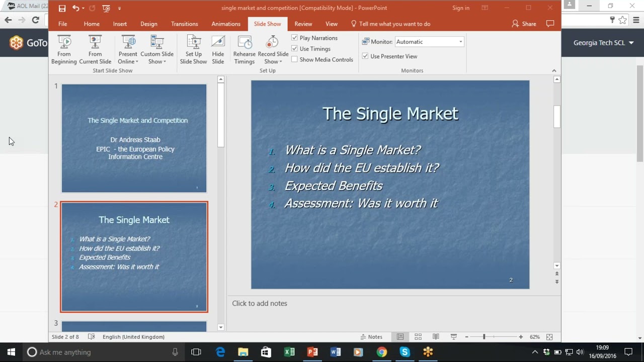Open the File tab
The width and height of the screenshot is (644, 362).
(x=62, y=24)
